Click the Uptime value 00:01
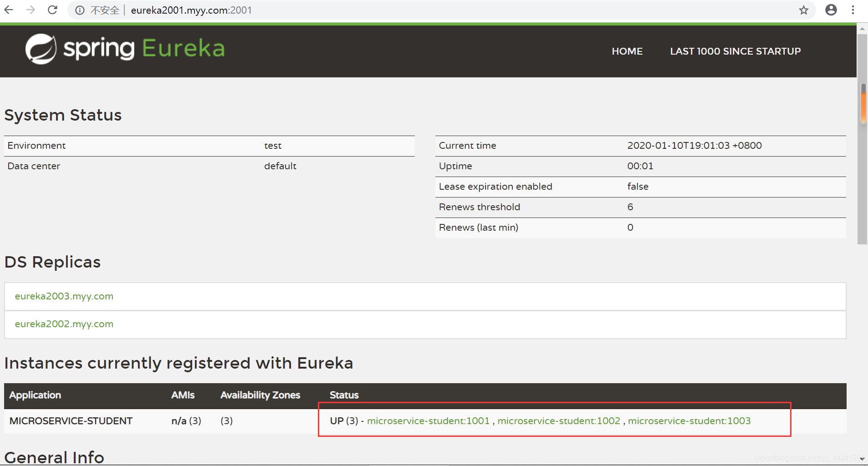 pyautogui.click(x=640, y=166)
